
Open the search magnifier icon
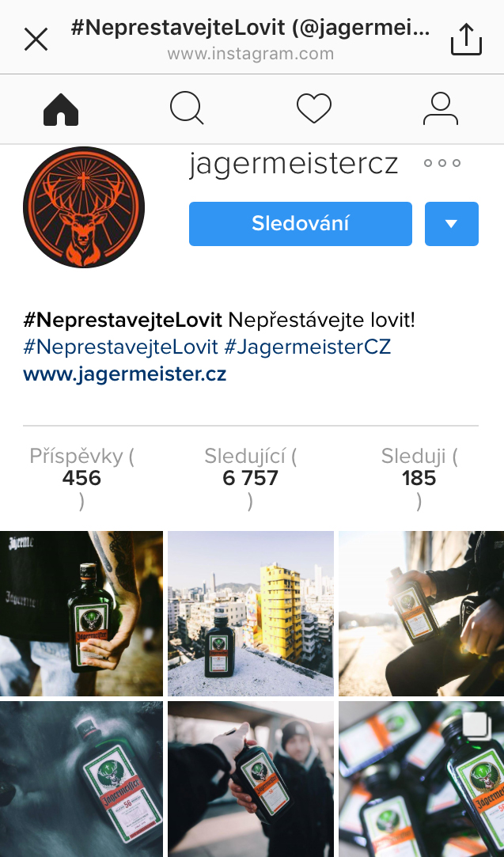click(187, 108)
